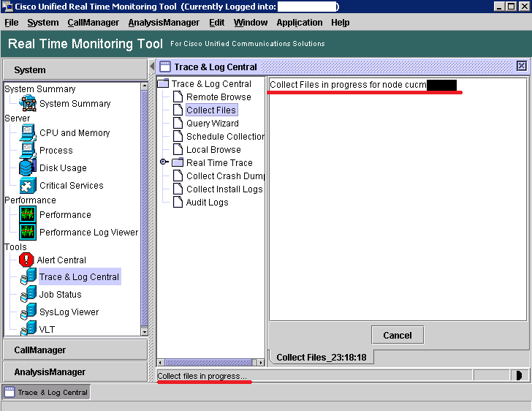Click the System Summary network icon

point(28,103)
